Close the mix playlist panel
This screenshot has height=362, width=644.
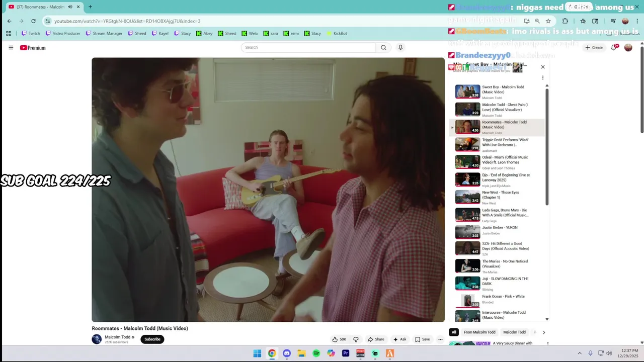click(542, 67)
